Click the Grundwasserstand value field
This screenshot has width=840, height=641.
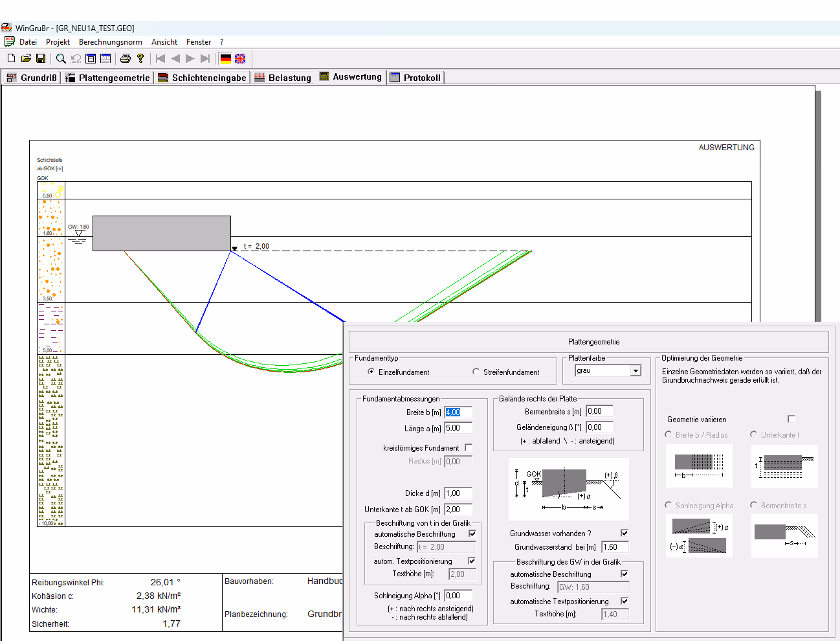(614, 547)
